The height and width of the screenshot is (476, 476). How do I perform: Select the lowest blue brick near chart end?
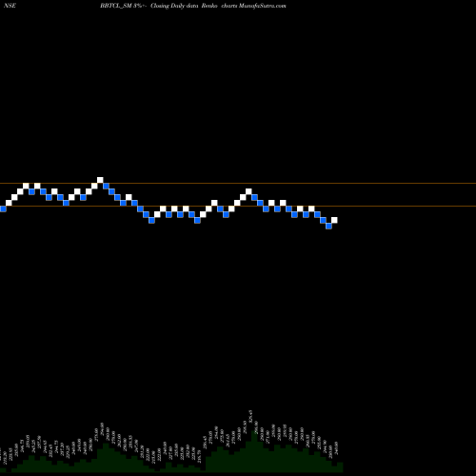(x=328, y=226)
